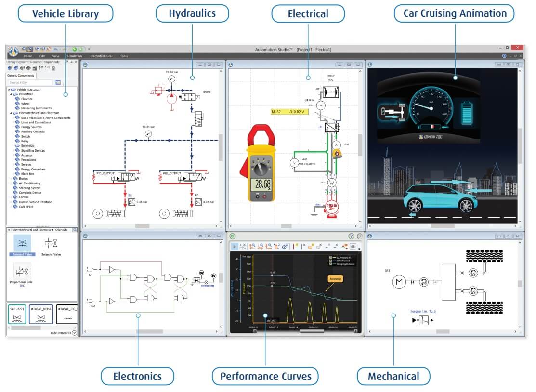Viewport: 536px width, 392px height.
Task: Choose the #TnSAE_NEMA standard tile
Action: [41, 314]
